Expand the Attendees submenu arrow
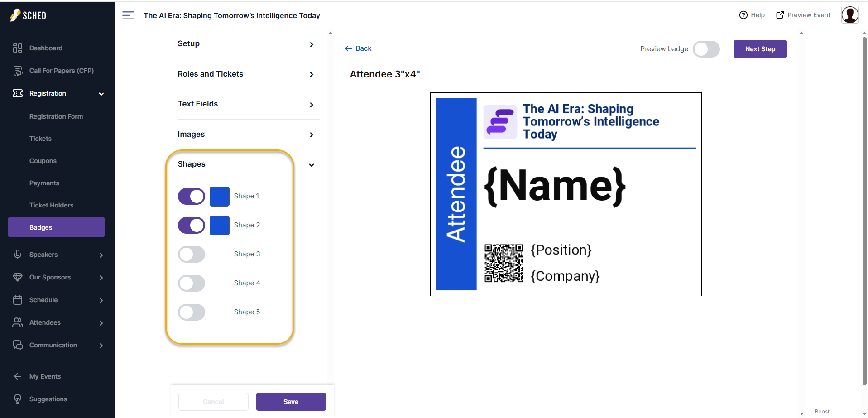 pos(101,323)
